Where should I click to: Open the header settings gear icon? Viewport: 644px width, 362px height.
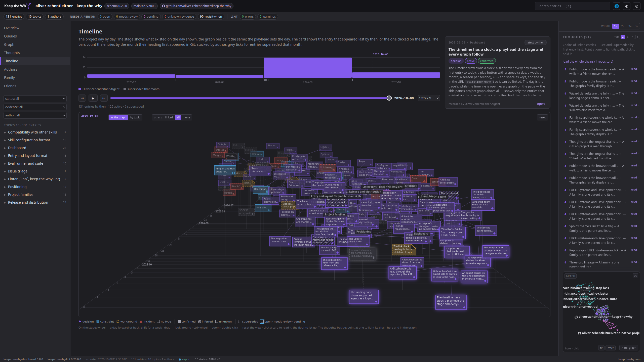637,6
